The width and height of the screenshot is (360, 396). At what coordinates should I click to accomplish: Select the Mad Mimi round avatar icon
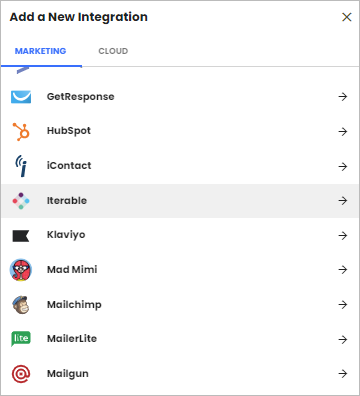[x=21, y=270]
